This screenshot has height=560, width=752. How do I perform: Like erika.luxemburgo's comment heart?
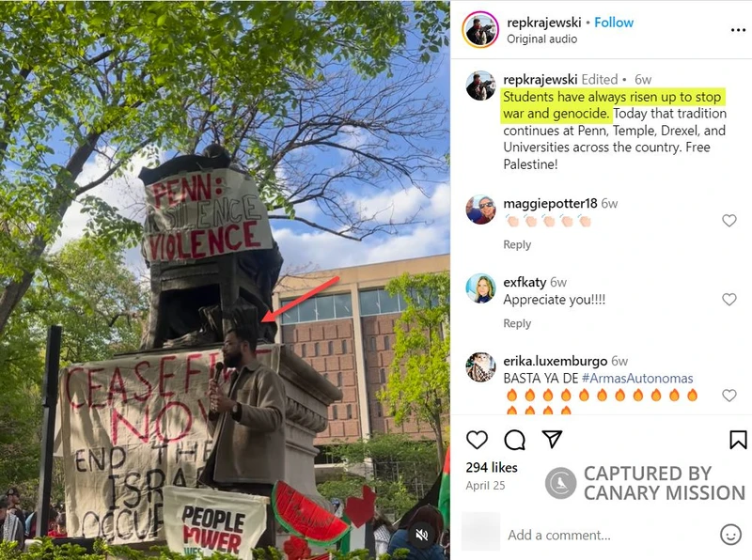[x=729, y=396]
